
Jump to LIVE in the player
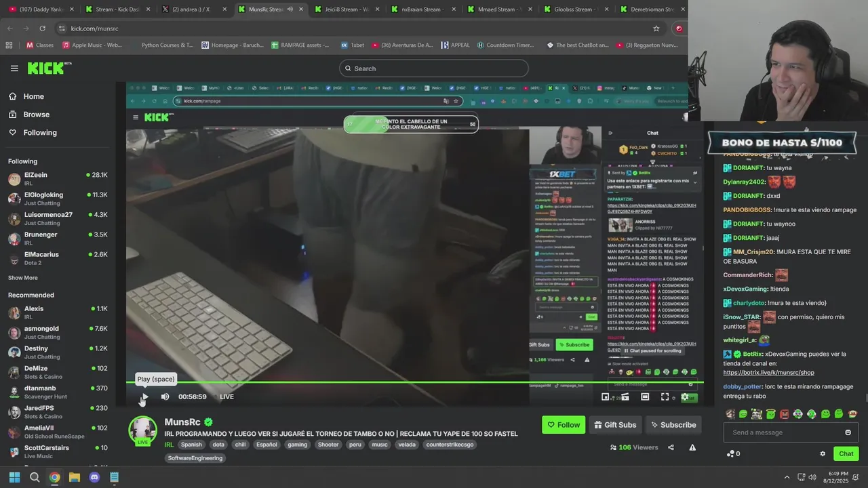point(226,396)
